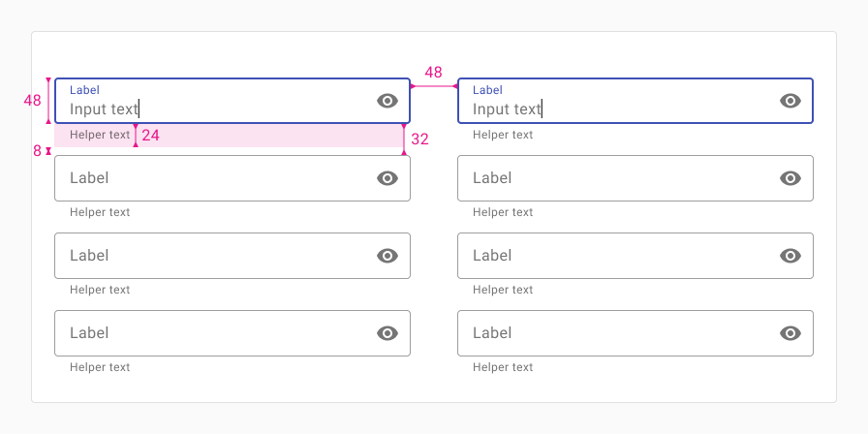Viewport: 868px width, 434px height.
Task: Click eye icon in left column second field
Action: [387, 178]
